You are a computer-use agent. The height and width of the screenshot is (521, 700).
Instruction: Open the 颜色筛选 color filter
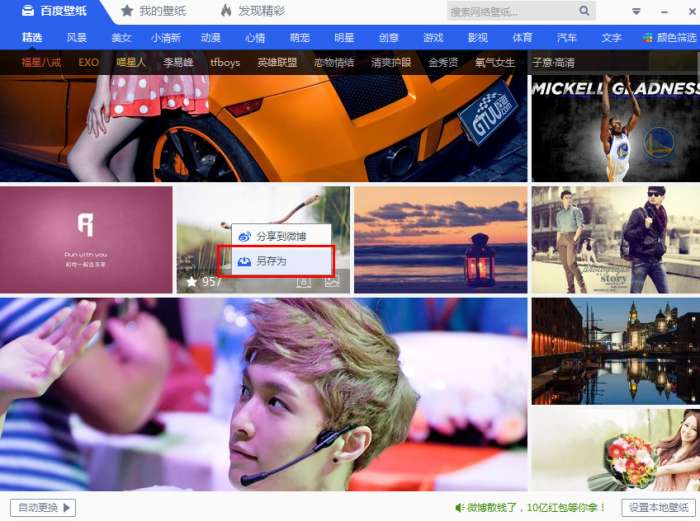[x=670, y=38]
